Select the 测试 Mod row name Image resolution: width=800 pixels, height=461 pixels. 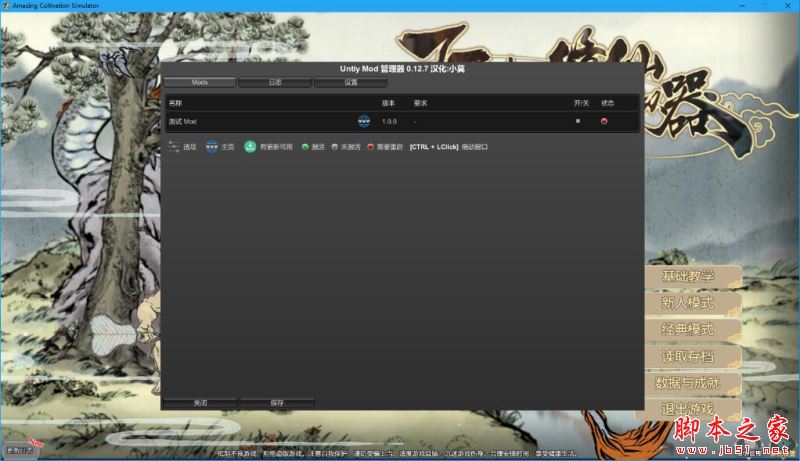point(183,121)
